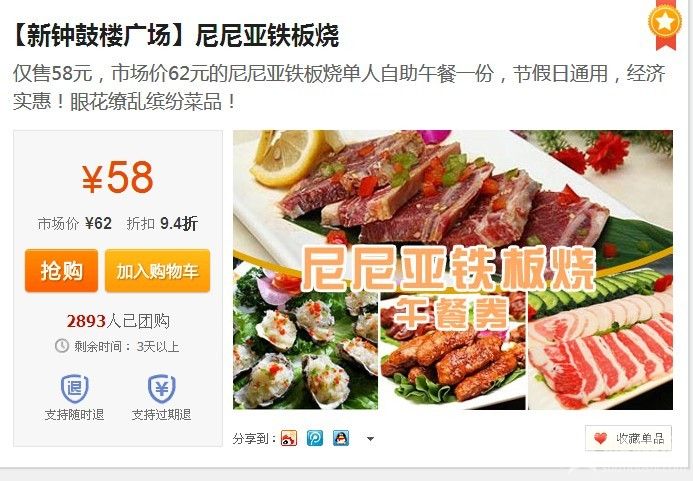
Task: Click the clock icon beside 剩余时间
Action: (x=62, y=346)
